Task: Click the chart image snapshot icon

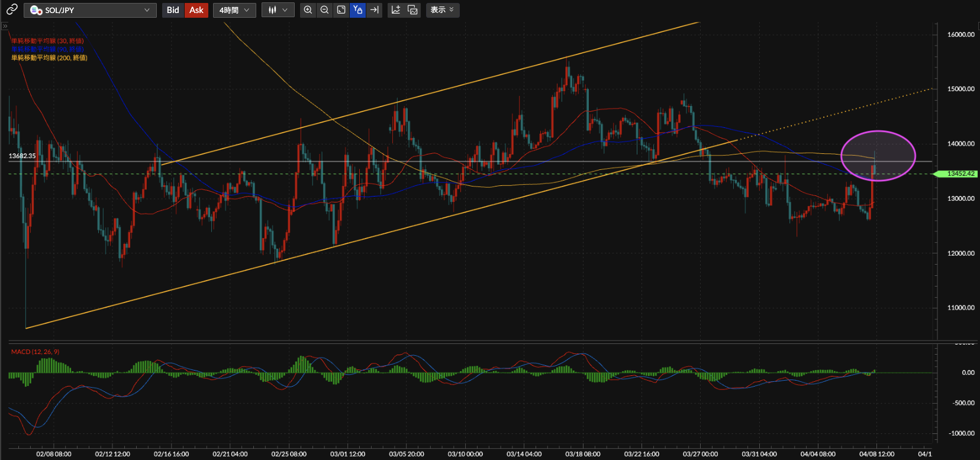Action: 412,10
